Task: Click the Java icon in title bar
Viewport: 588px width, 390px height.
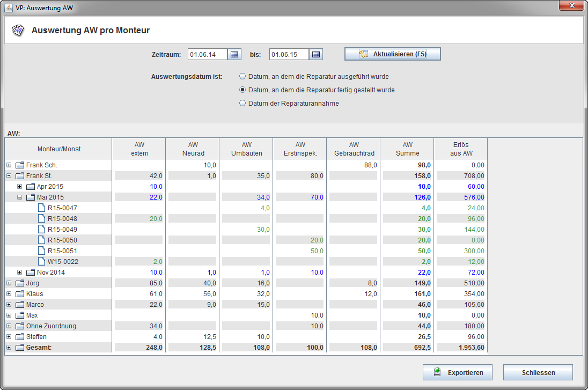Action: pos(9,8)
